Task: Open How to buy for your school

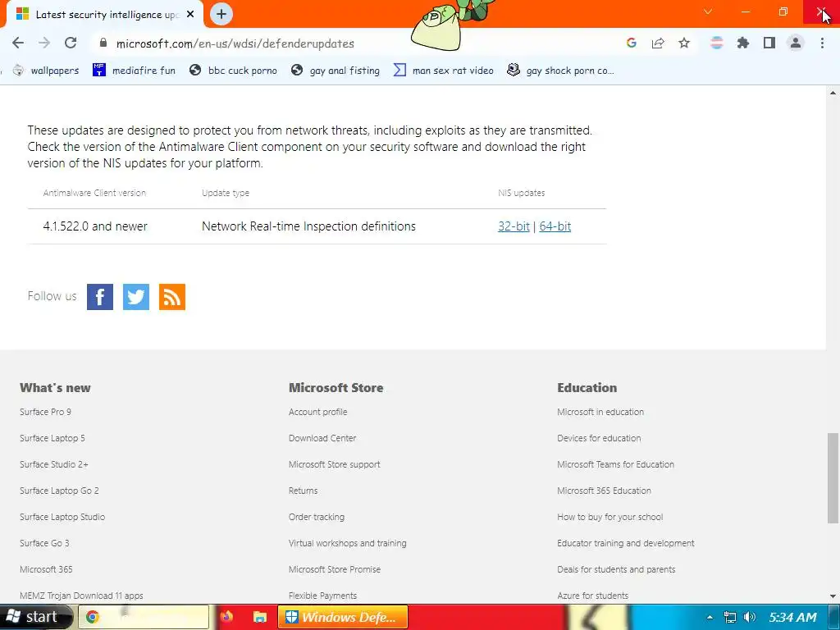Action: tap(610, 517)
